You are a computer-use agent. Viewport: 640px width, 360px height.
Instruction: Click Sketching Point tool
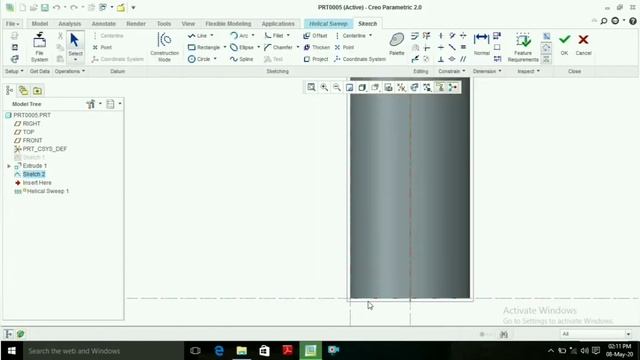[x=344, y=47]
